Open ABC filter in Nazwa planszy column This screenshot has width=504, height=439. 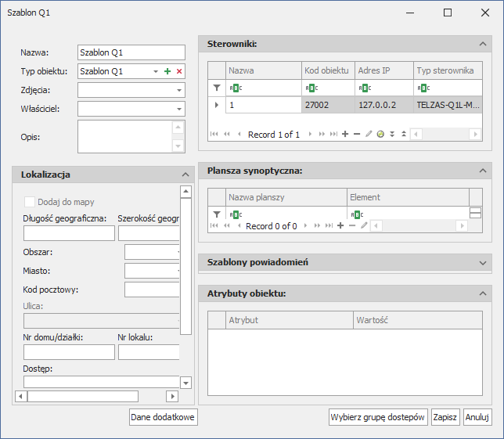[236, 214]
